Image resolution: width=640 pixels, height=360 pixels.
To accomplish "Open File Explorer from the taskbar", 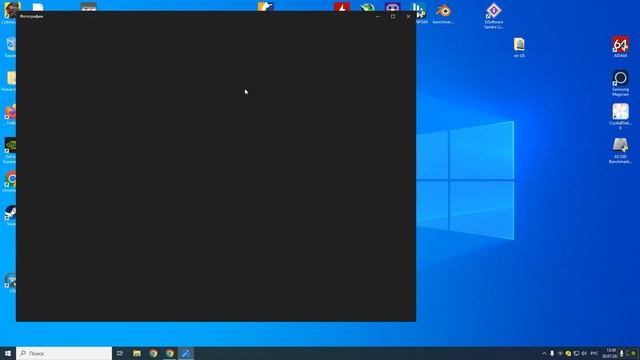I will (137, 353).
